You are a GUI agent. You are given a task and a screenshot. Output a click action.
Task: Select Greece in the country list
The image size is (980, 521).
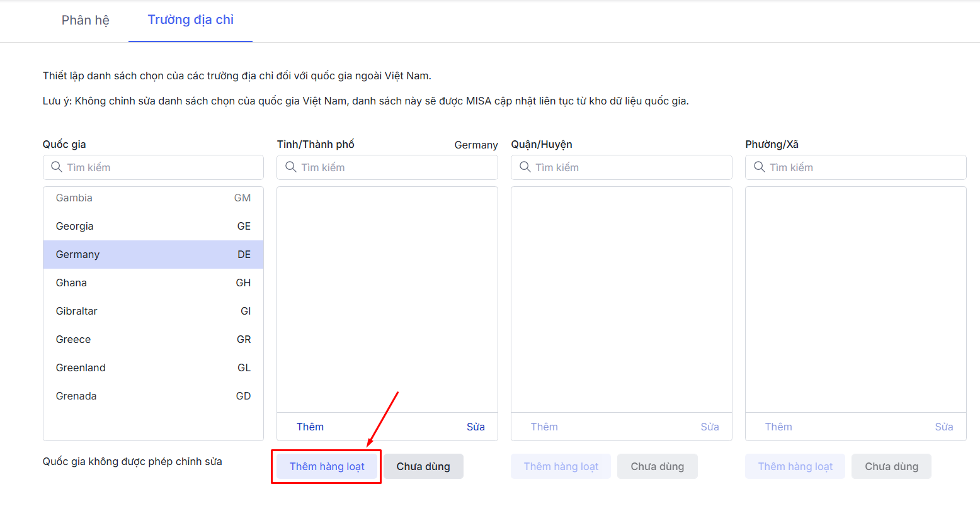click(153, 340)
